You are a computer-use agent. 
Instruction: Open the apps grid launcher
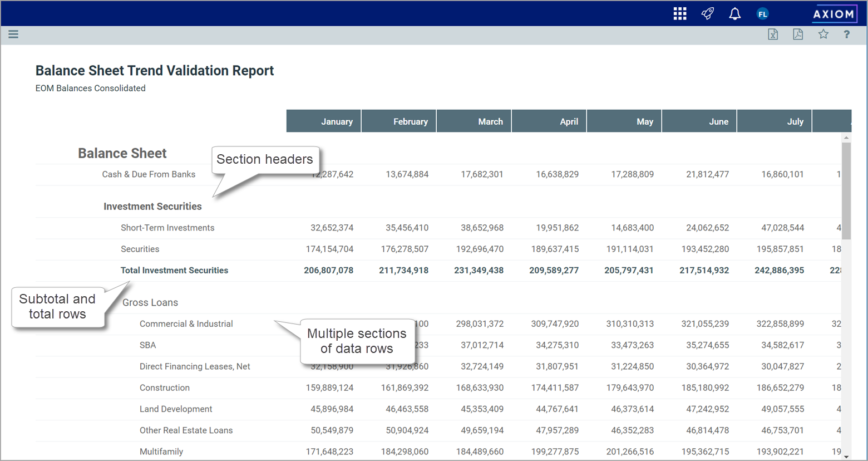pyautogui.click(x=679, y=14)
